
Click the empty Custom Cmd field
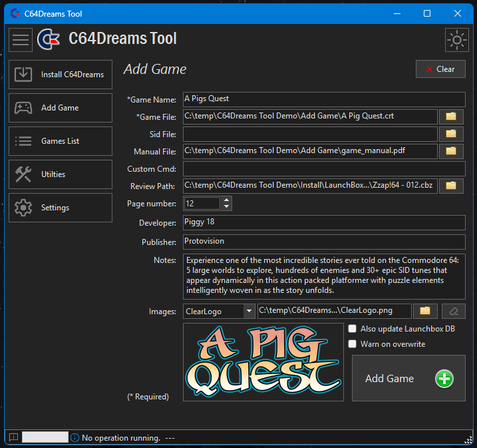[x=324, y=168]
